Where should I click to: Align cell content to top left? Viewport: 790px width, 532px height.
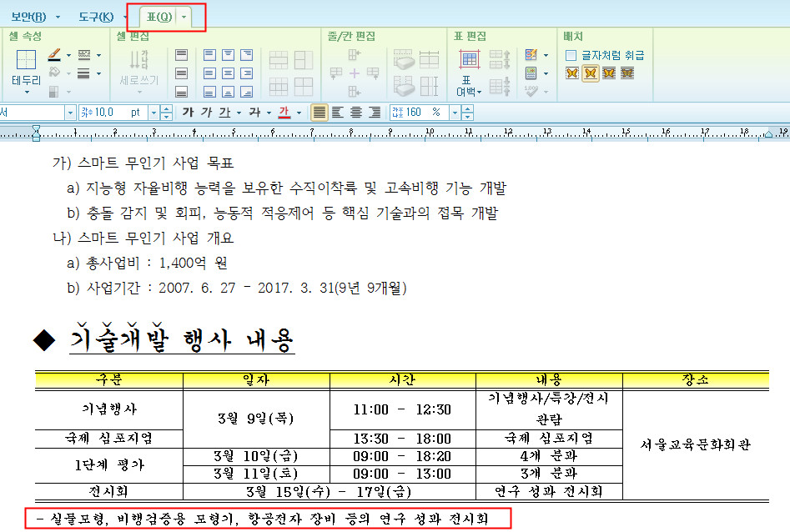(209, 55)
